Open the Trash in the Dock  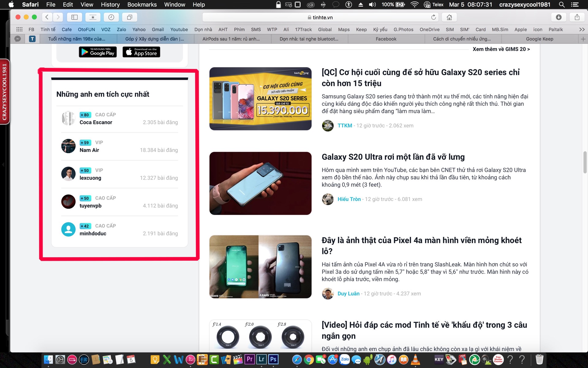point(539,359)
